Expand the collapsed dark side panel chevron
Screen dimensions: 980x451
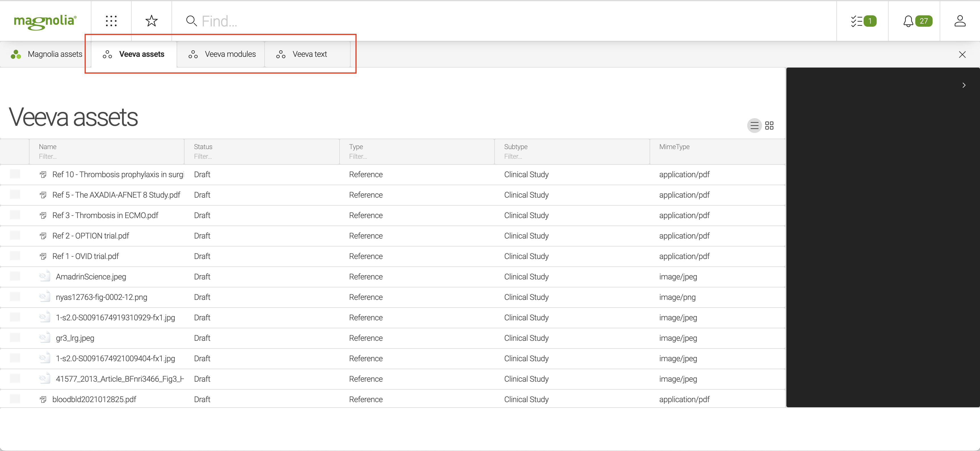point(964,85)
